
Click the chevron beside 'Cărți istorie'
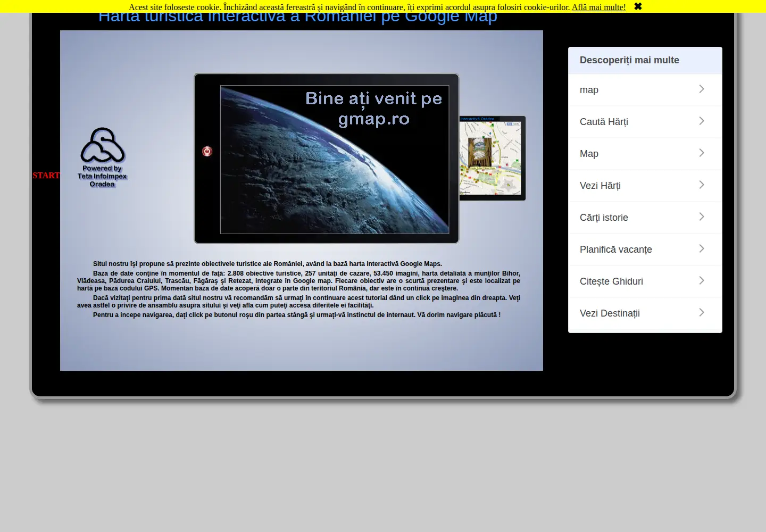click(x=702, y=217)
